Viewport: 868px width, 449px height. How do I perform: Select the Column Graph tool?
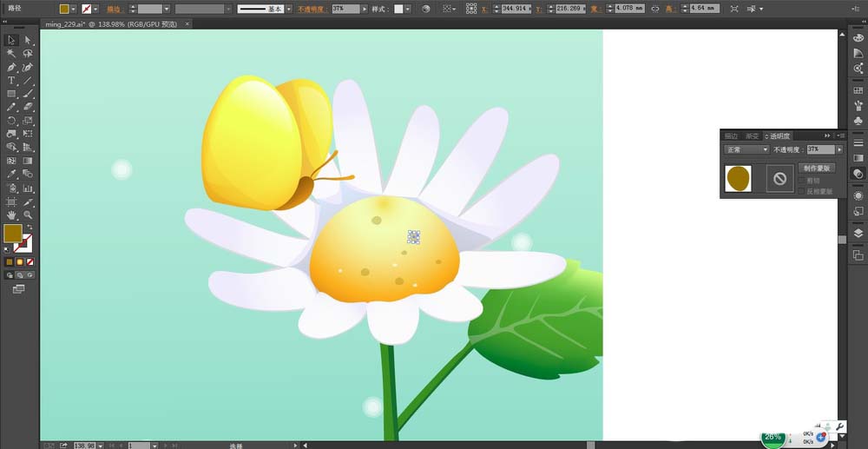point(28,188)
